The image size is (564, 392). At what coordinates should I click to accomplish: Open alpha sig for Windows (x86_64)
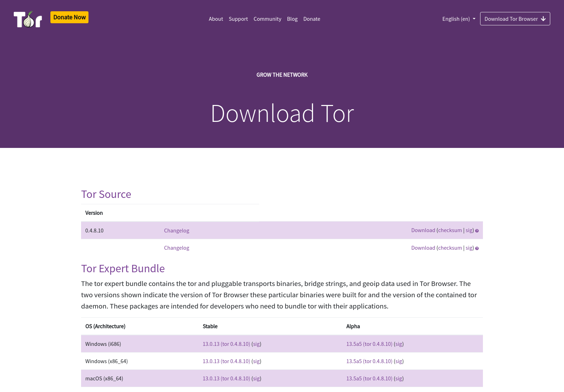(399, 361)
